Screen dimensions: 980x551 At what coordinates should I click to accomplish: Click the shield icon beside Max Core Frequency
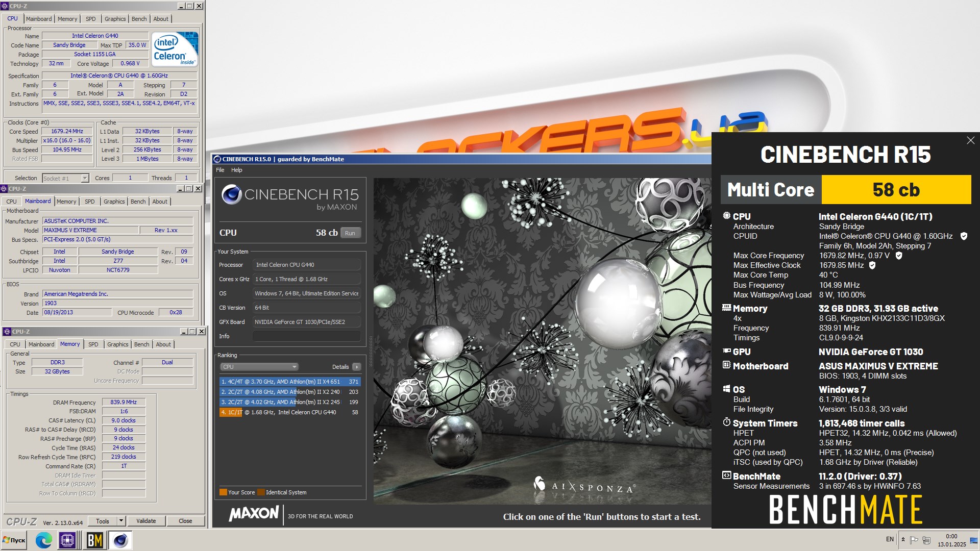tap(899, 256)
